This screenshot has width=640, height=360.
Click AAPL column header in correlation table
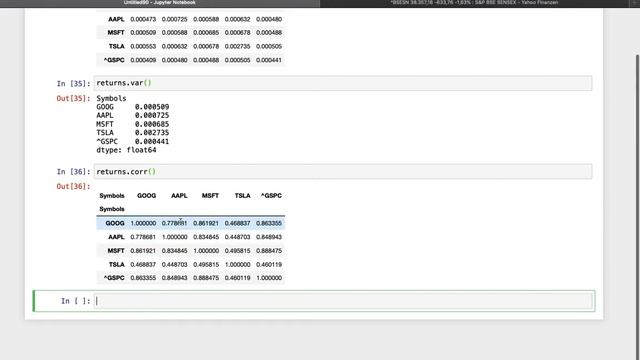click(179, 196)
